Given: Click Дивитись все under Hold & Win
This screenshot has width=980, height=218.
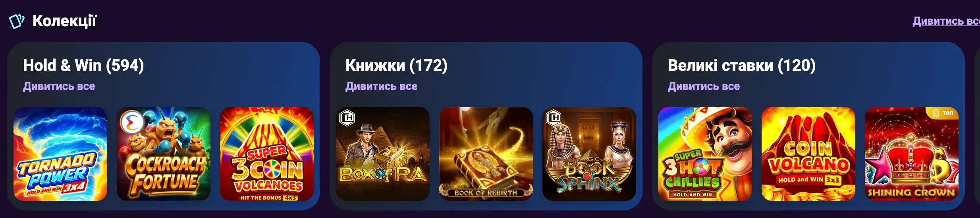Looking at the screenshot, I should click(59, 86).
